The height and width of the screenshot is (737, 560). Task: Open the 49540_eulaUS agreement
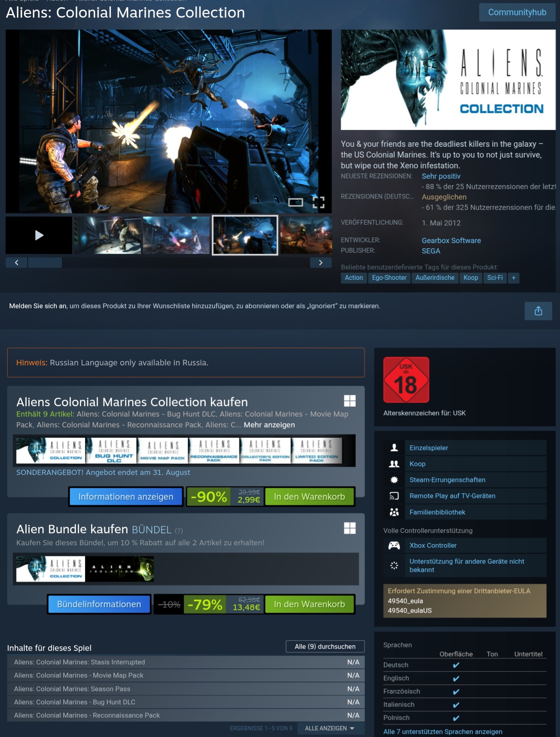click(x=410, y=611)
